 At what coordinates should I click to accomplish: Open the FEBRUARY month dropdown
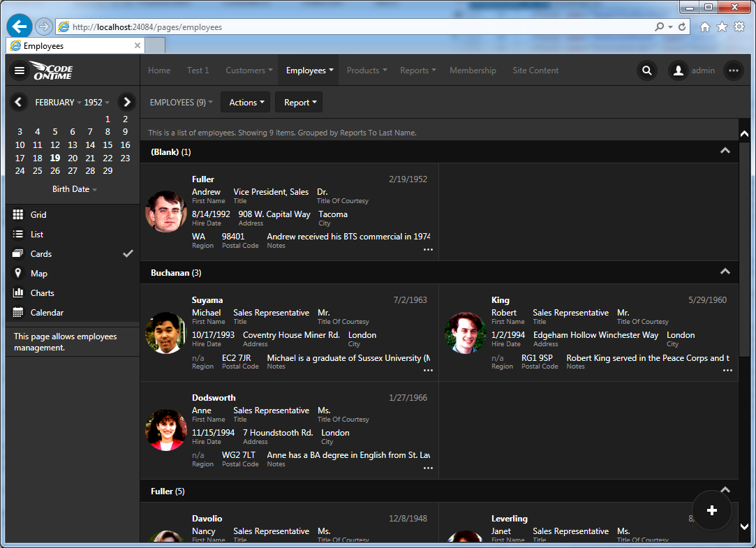coord(58,102)
